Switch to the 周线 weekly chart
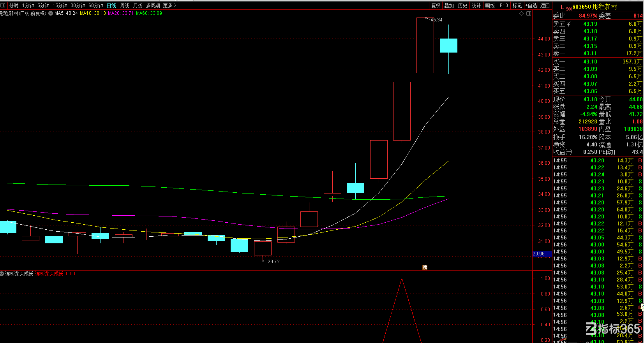Screen dimensions: 644x343 point(125,5)
